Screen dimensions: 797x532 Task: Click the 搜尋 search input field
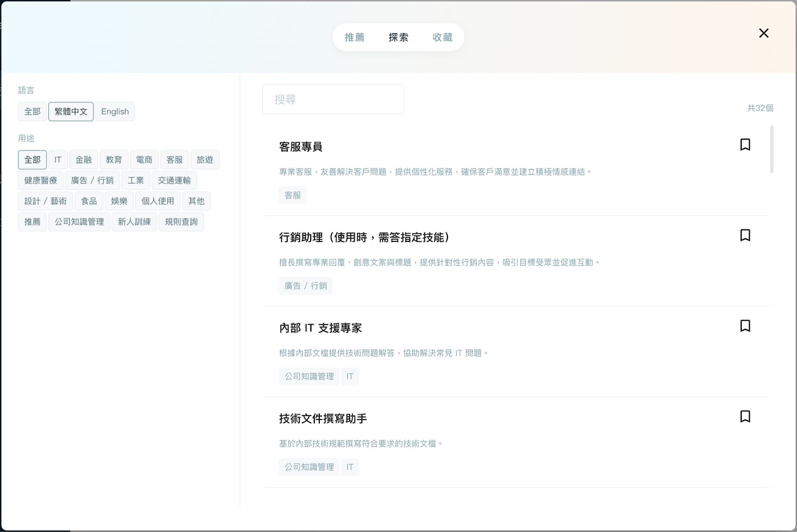[x=333, y=100]
